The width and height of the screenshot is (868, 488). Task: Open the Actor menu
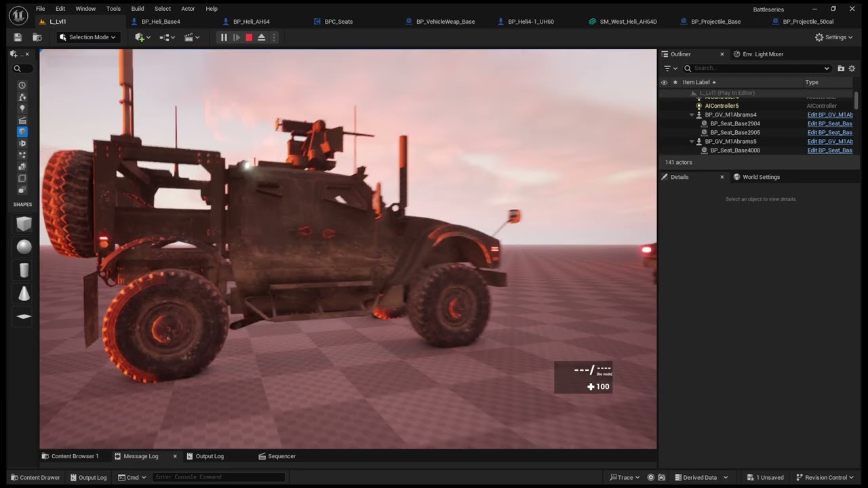[x=188, y=9]
